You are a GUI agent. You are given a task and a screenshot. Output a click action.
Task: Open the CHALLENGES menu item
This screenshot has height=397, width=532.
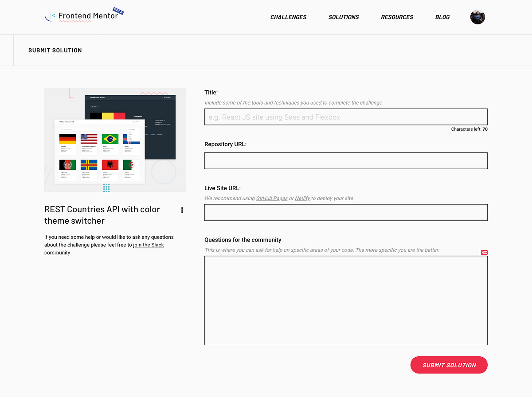point(288,17)
